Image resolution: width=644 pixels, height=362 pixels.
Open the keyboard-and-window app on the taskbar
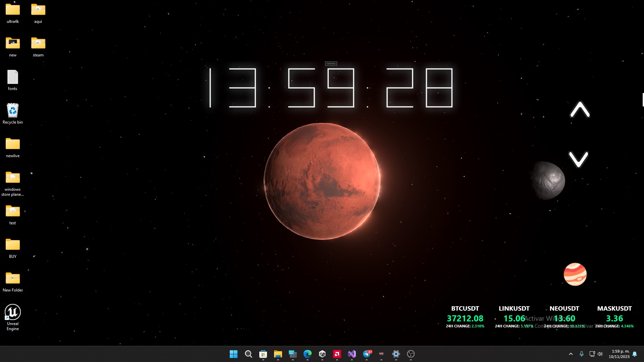point(293,354)
